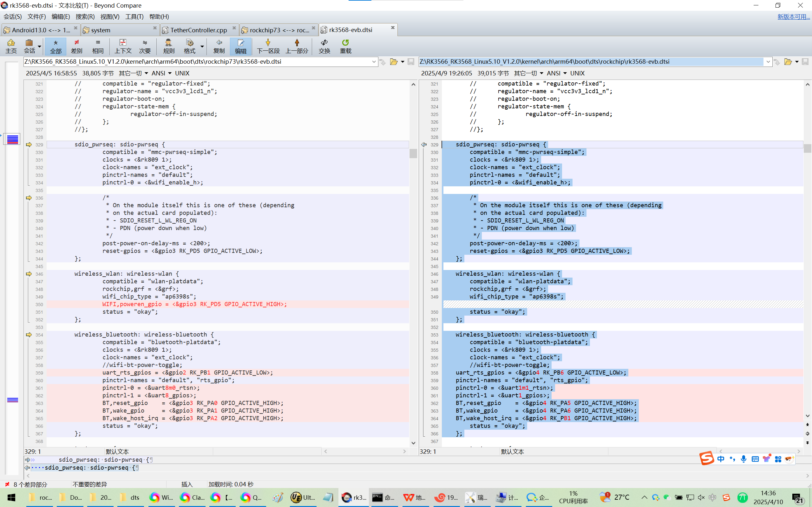The image size is (812, 507).
Task: Click the right pane save icon
Action: pos(805,62)
